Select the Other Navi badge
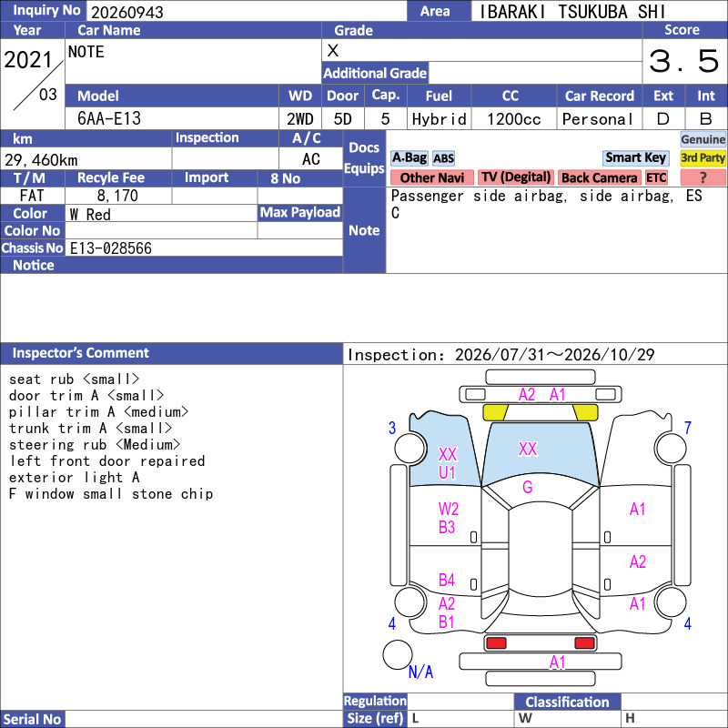 431,177
